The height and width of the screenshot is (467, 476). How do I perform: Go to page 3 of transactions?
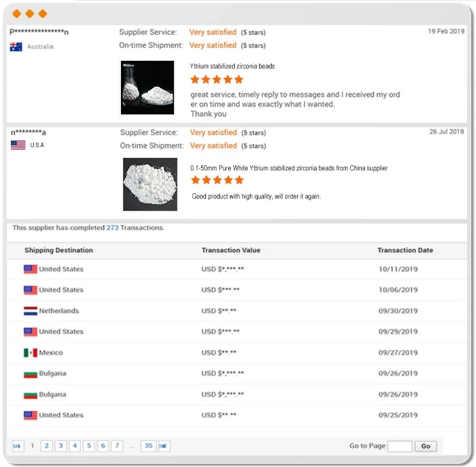click(61, 446)
